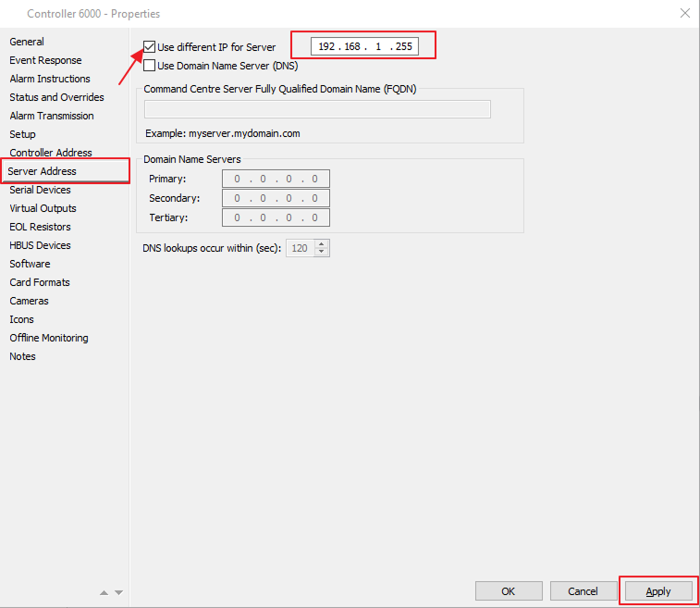The height and width of the screenshot is (608, 700).
Task: Cancel the properties changes
Action: pyautogui.click(x=583, y=591)
